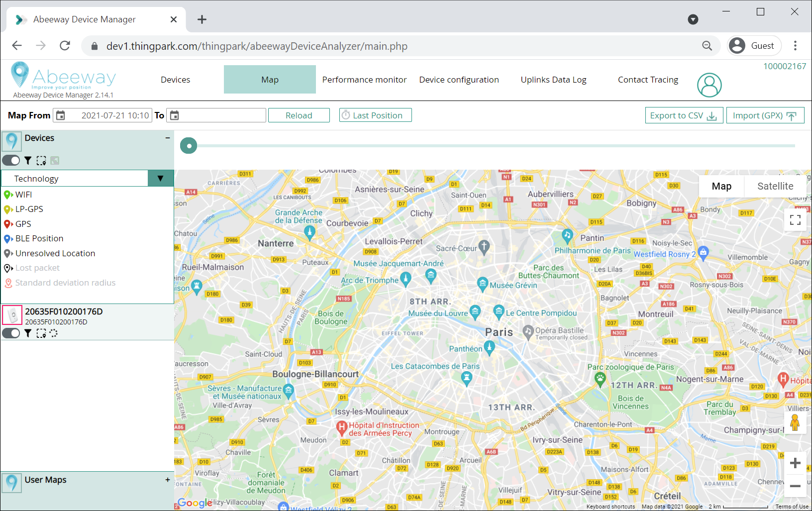
Task: Click the Panthéon landmark marker
Action: tap(489, 347)
